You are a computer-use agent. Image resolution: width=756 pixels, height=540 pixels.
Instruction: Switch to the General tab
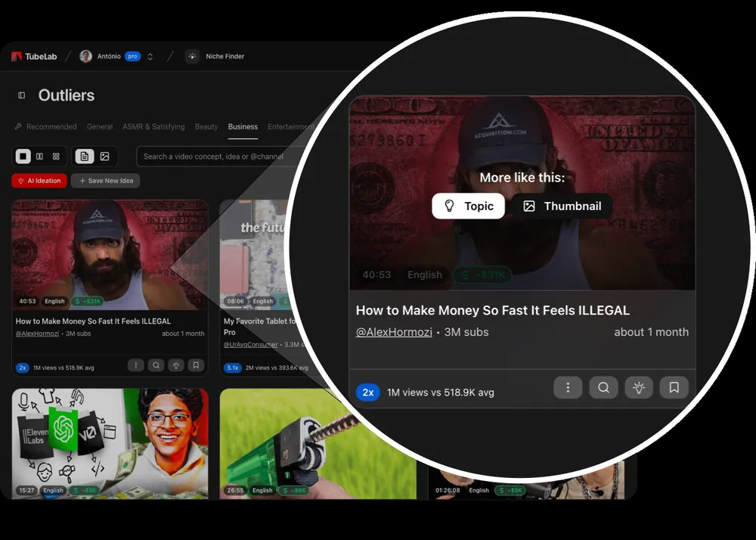[100, 127]
